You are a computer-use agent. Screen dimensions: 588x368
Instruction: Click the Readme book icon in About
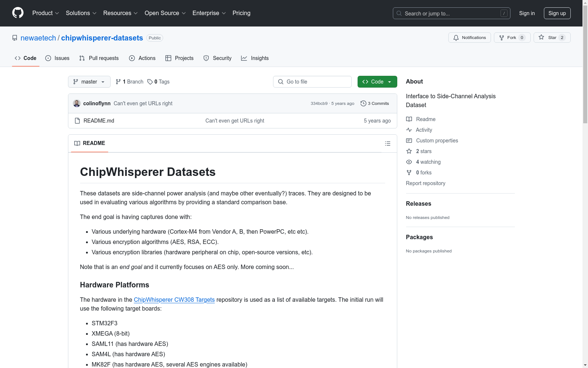pos(409,119)
